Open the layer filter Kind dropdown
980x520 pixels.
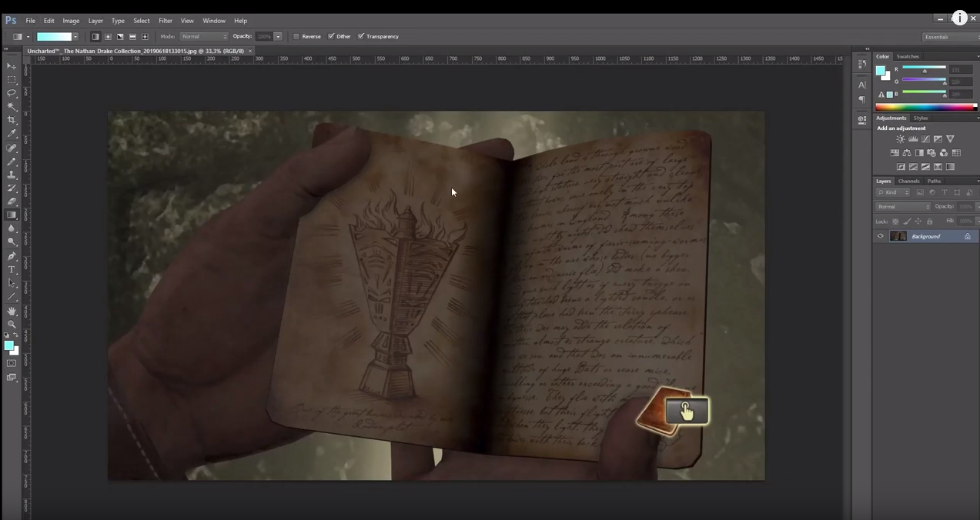(892, 192)
